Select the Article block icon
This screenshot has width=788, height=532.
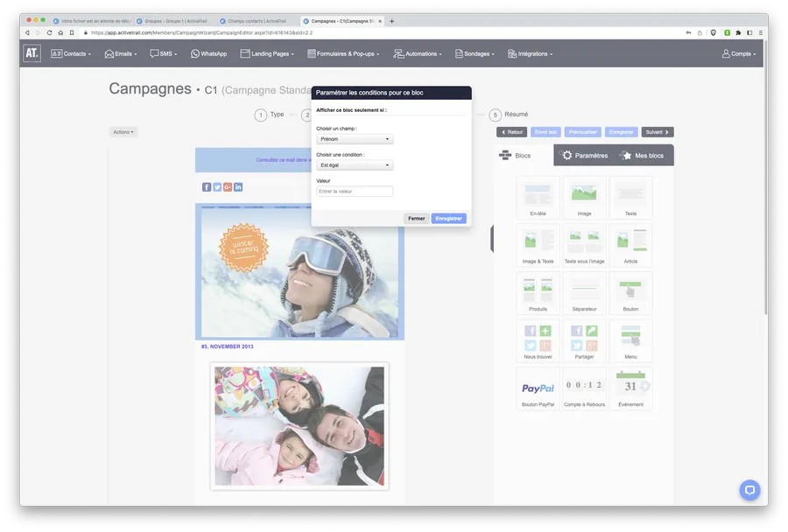[630, 246]
